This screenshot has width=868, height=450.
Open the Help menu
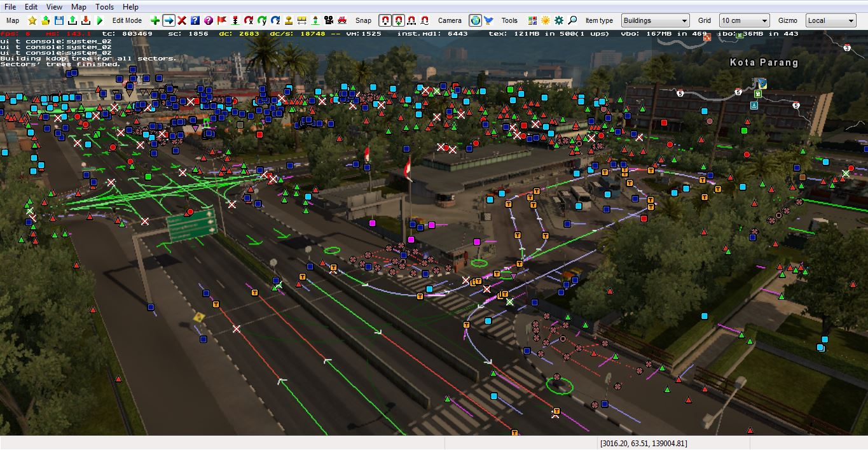tap(130, 6)
